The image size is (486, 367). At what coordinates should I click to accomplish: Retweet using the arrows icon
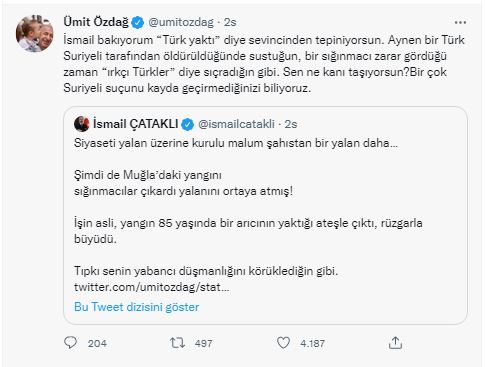(177, 343)
